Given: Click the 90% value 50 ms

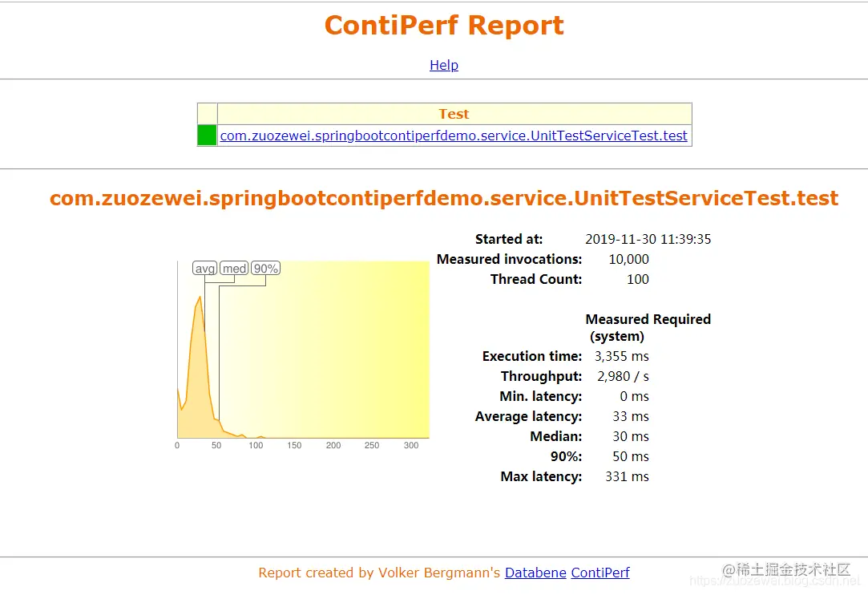Looking at the screenshot, I should click(x=631, y=456).
